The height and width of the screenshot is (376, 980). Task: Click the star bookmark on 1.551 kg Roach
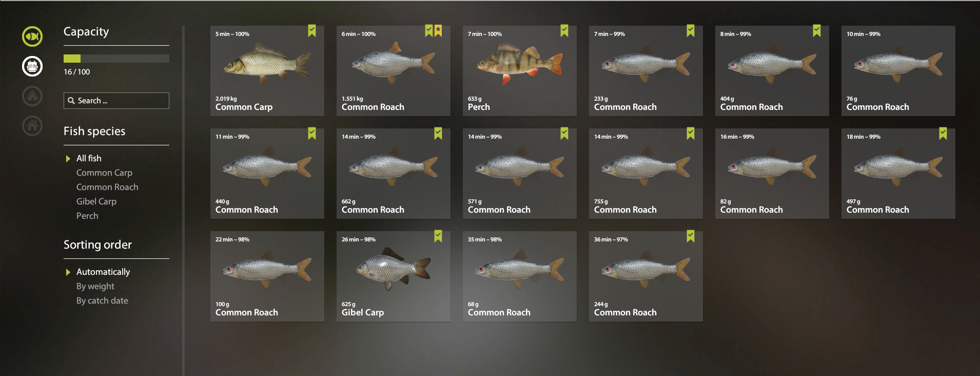click(x=438, y=31)
